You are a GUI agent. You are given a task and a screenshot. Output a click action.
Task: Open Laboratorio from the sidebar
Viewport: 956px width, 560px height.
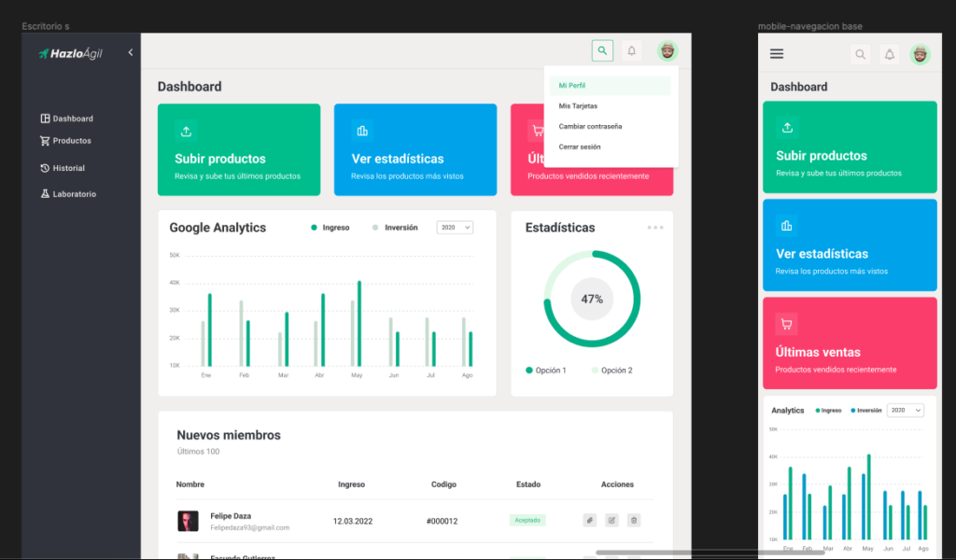[x=74, y=194]
